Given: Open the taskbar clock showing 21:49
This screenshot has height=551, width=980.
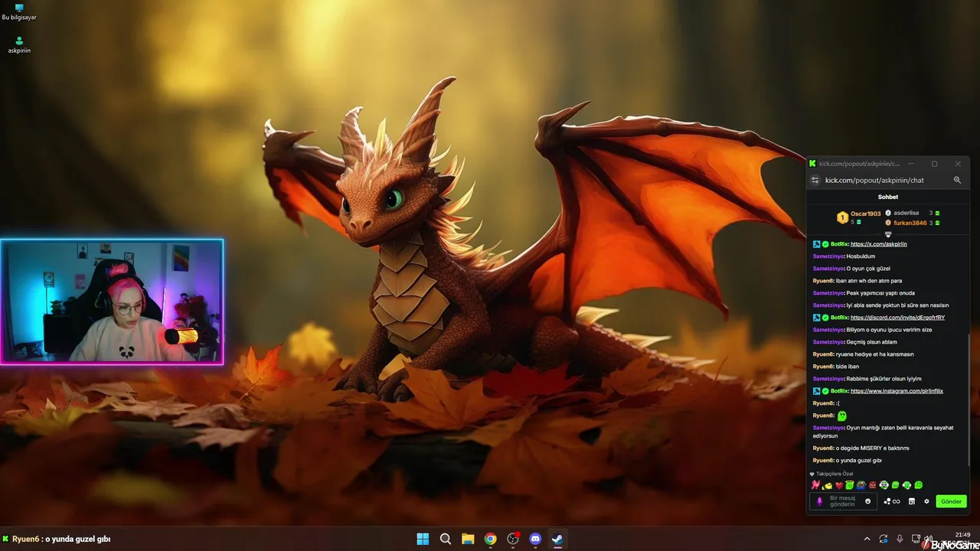Looking at the screenshot, I should (962, 535).
